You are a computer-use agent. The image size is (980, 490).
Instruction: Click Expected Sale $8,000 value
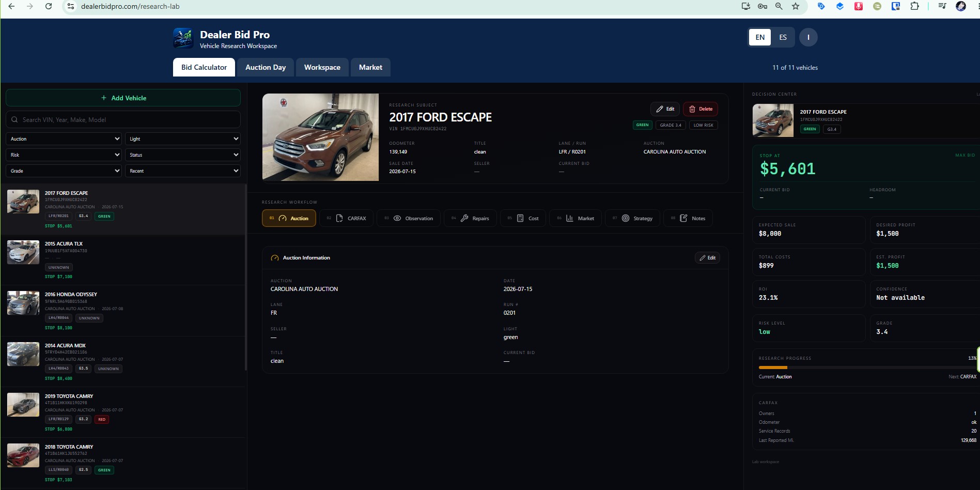tap(770, 234)
